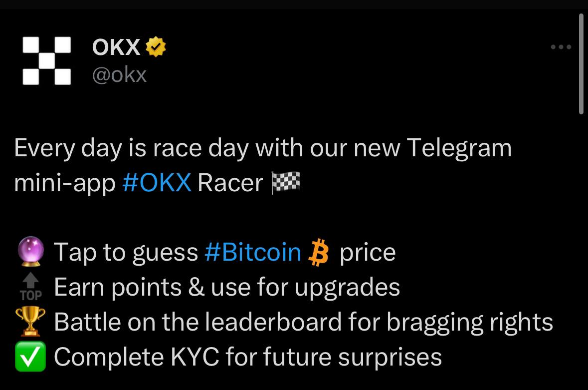This screenshot has width=588, height=390.
Task: Click the TOP arrow emoji
Action: coord(30,287)
